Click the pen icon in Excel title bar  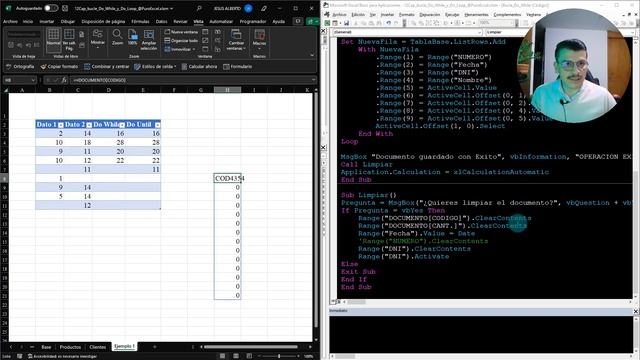[264, 8]
